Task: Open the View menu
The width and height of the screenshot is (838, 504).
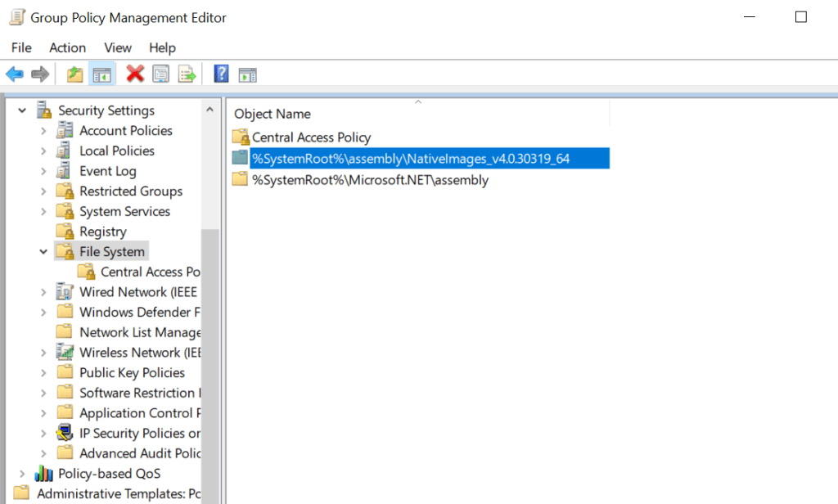Action: point(118,47)
